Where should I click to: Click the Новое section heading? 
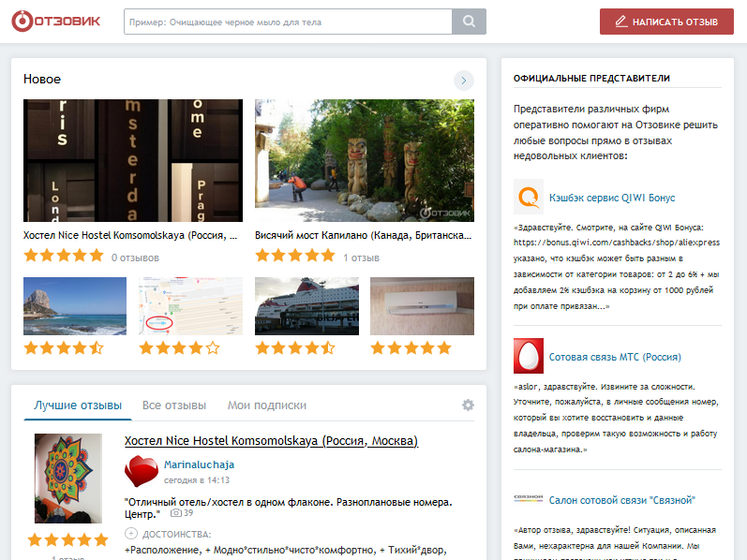(x=42, y=79)
